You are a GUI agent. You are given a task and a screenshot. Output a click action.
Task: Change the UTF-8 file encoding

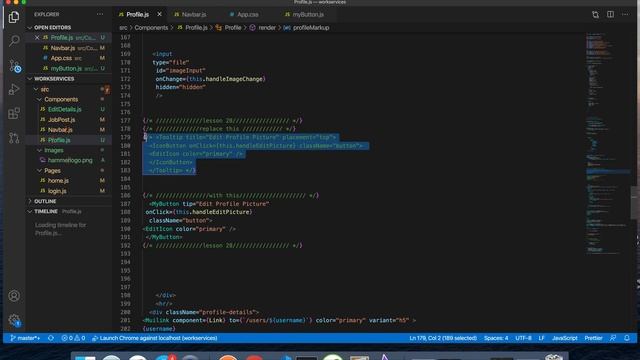523,338
